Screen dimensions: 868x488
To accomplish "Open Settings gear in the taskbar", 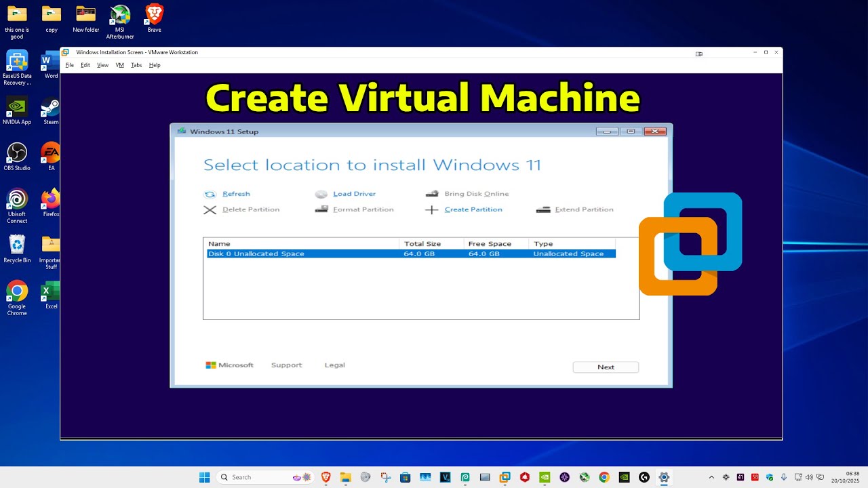I will point(664,477).
